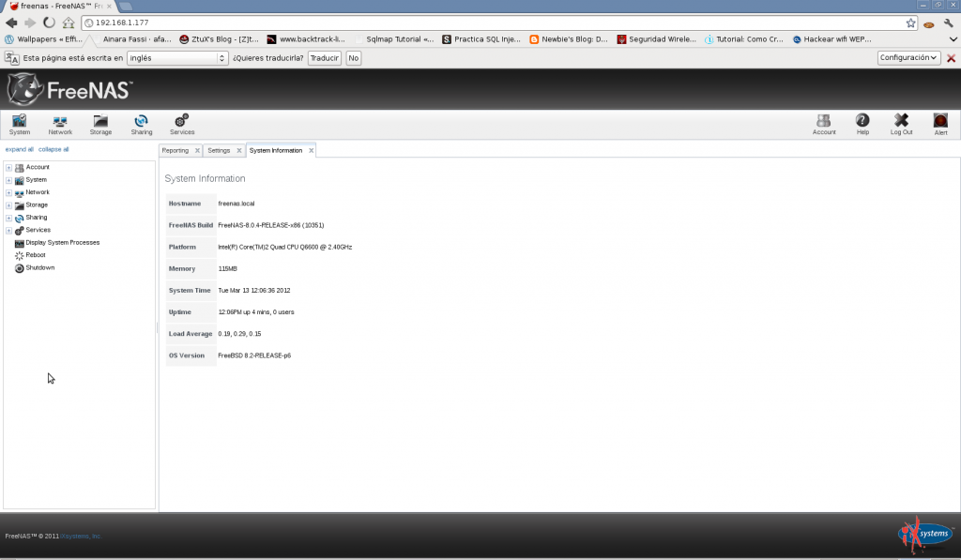Dismiss the translation bar
This screenshot has height=560, width=961.
click(x=952, y=58)
